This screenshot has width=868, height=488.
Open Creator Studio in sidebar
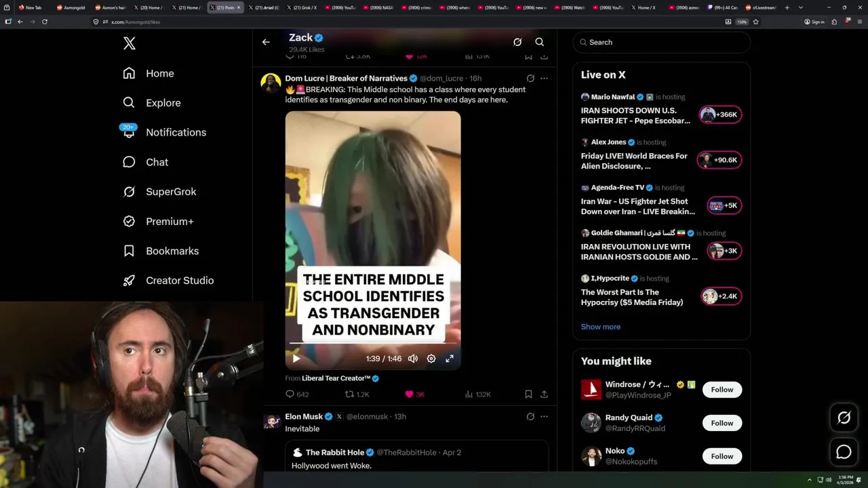pos(168,281)
